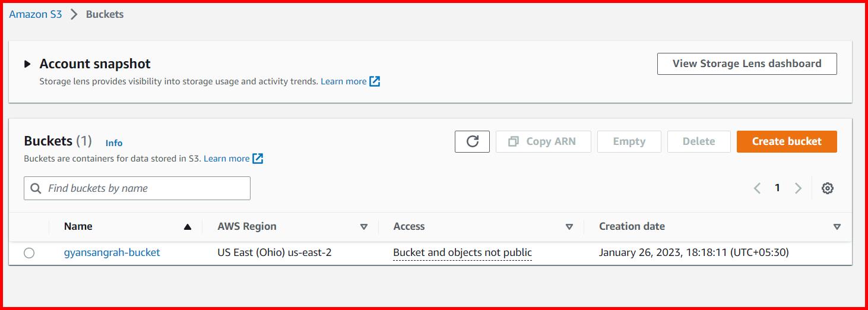Sort the AWS Region column
Screen dimensions: 868x310
point(364,227)
